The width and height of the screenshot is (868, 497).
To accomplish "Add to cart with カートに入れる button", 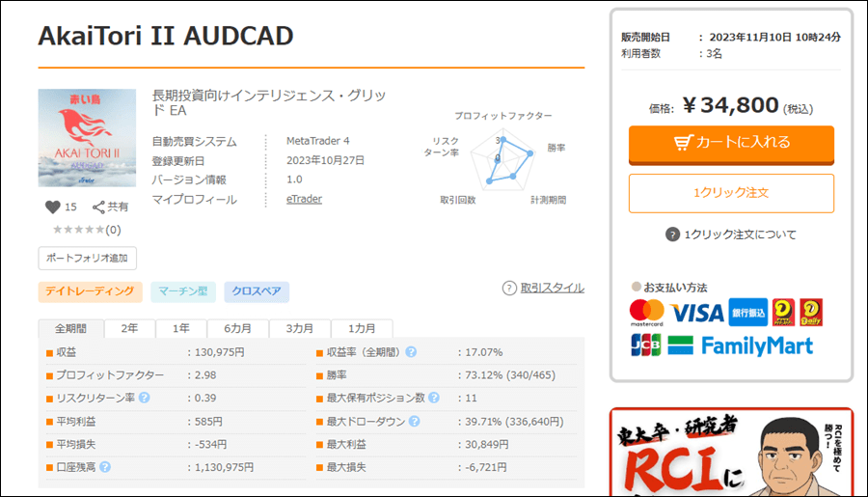I will [x=731, y=143].
